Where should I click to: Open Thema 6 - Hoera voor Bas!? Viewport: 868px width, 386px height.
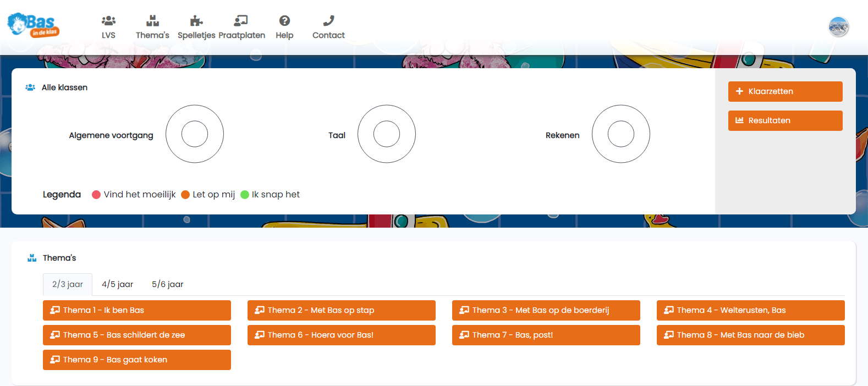pos(342,335)
